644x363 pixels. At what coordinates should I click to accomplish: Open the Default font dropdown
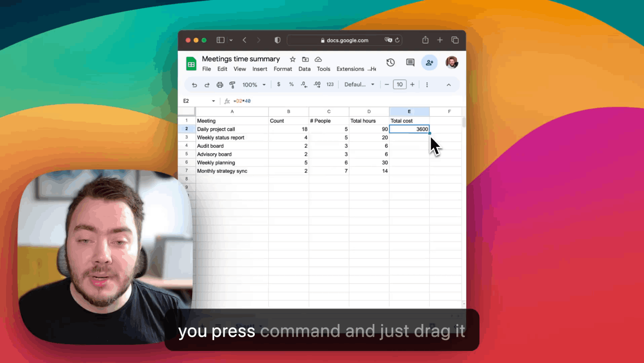point(359,85)
